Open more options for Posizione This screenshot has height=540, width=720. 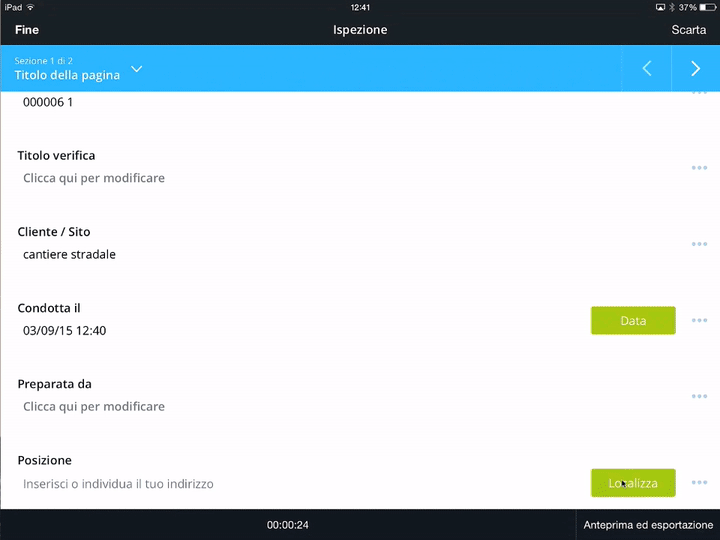tap(699, 482)
